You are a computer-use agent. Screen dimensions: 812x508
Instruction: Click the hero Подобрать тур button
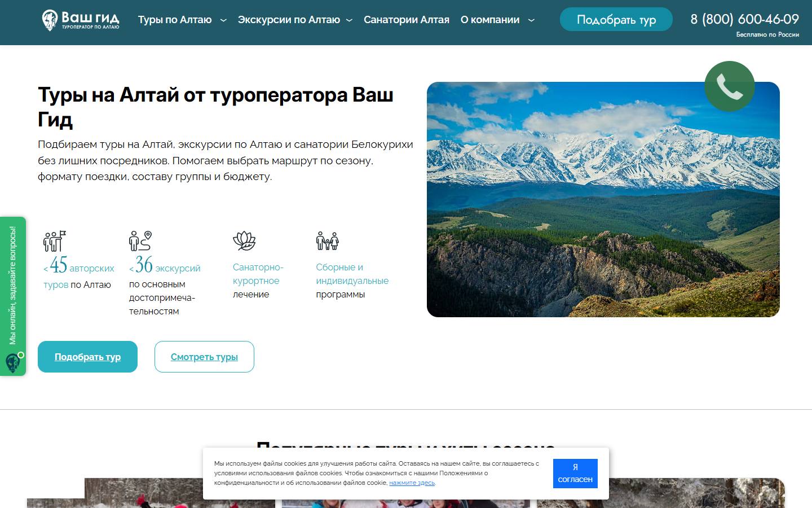[x=87, y=357]
